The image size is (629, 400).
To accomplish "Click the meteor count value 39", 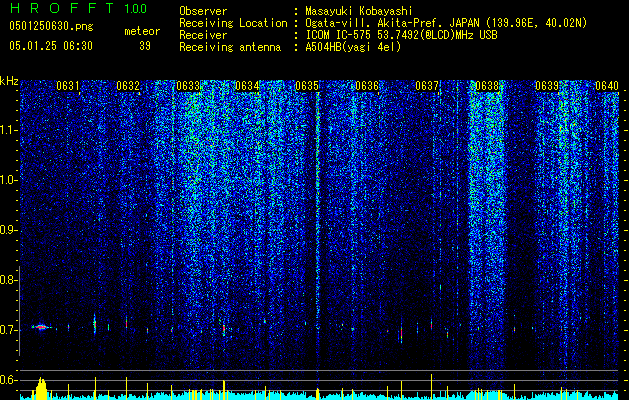I will point(145,46).
